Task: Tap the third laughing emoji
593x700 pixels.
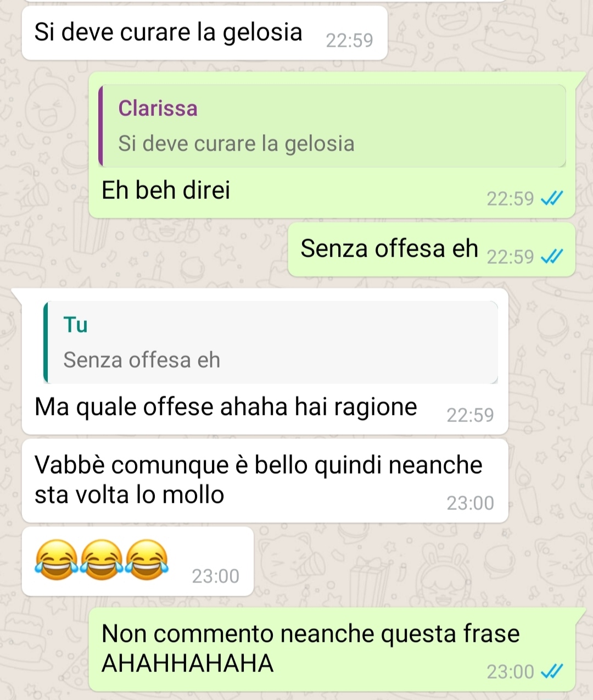Action: click(147, 559)
